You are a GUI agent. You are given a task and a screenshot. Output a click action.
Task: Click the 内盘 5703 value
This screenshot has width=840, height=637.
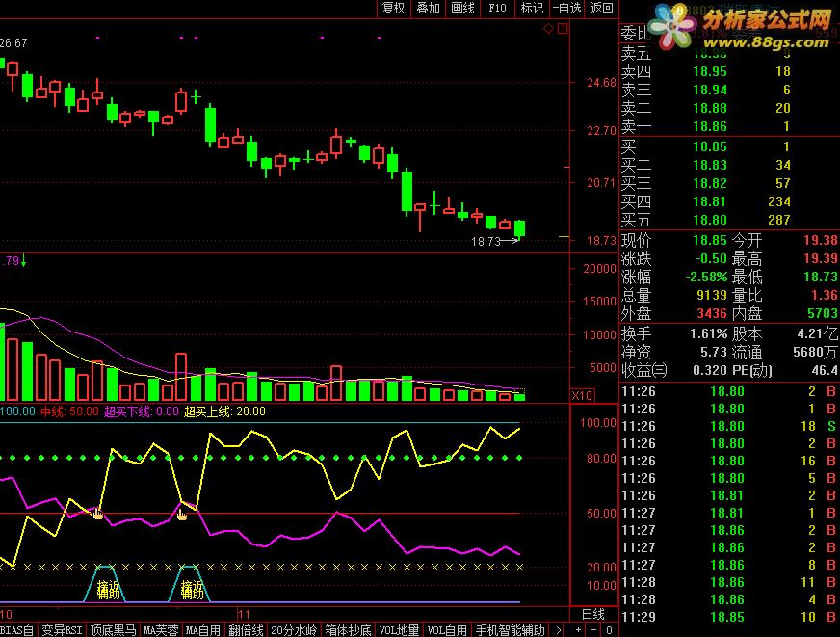(823, 313)
